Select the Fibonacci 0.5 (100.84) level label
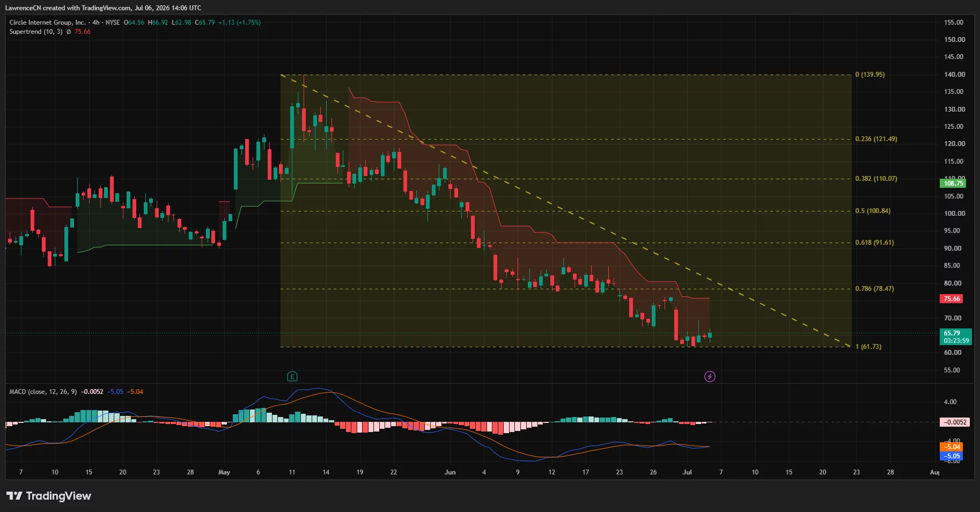Image resolution: width=980 pixels, height=512 pixels. (873, 211)
